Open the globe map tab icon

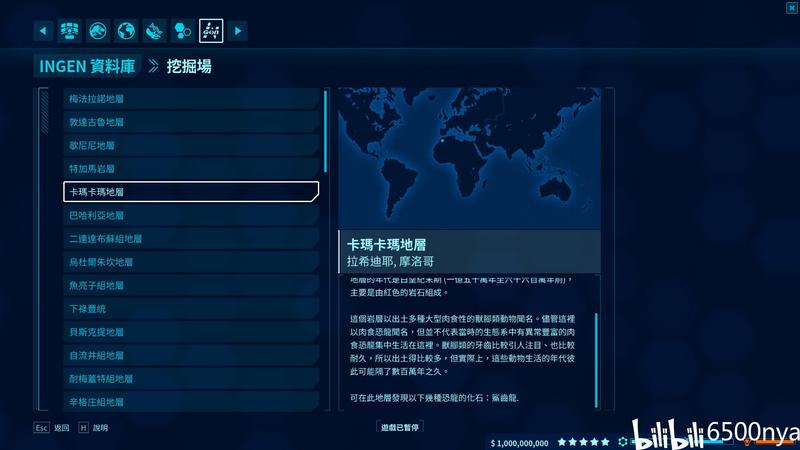[126, 31]
